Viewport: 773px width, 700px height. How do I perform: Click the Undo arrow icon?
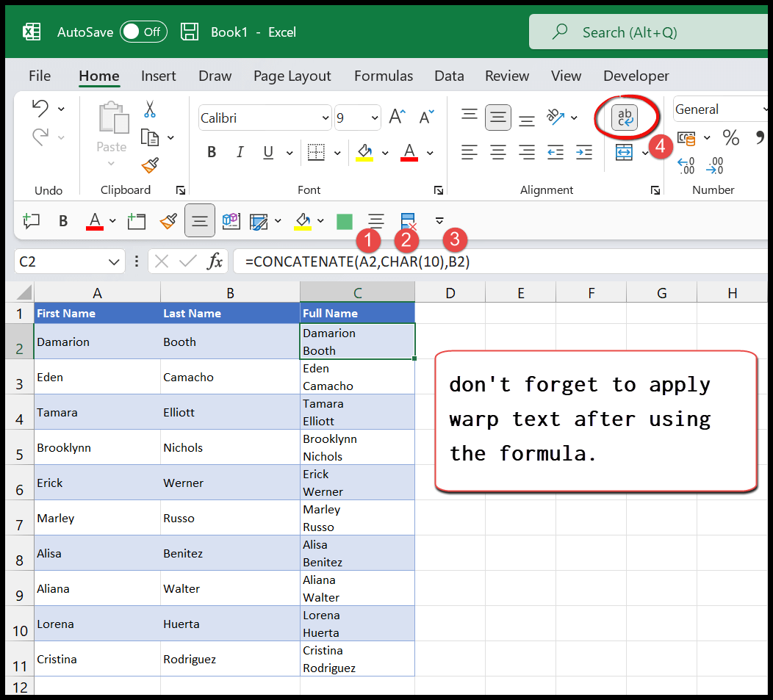pyautogui.click(x=40, y=108)
